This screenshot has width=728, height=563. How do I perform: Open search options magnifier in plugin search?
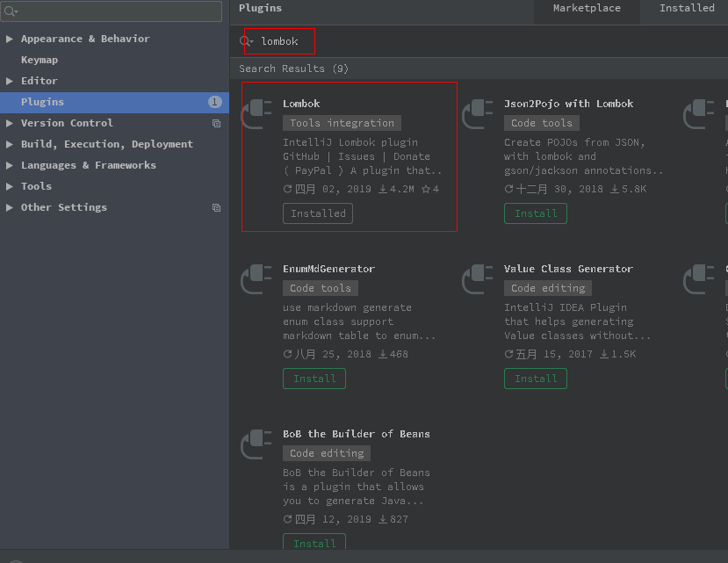pyautogui.click(x=246, y=41)
